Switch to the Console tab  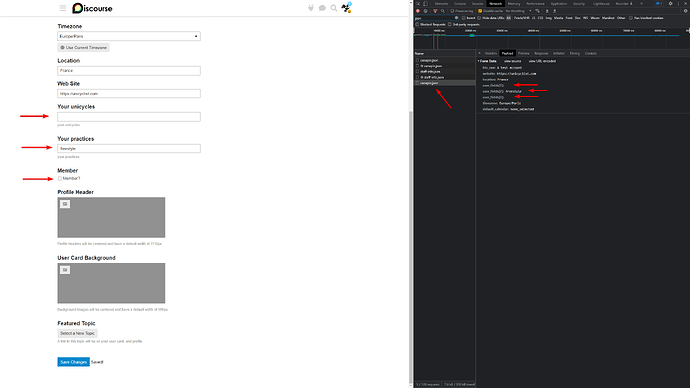[460, 4]
